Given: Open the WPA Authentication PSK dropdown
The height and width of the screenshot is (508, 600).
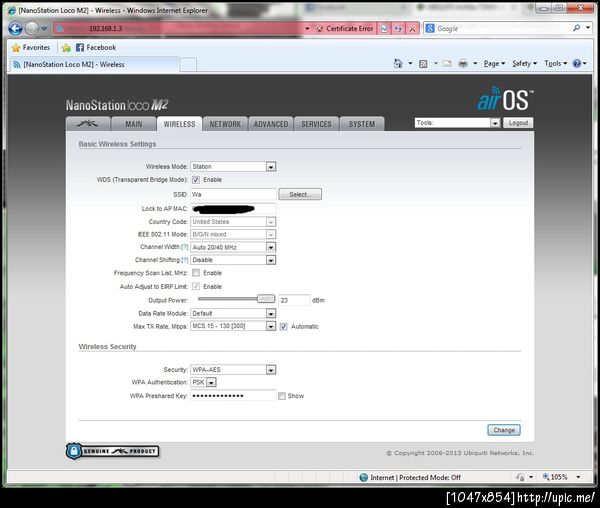Looking at the screenshot, I should click(x=204, y=382).
